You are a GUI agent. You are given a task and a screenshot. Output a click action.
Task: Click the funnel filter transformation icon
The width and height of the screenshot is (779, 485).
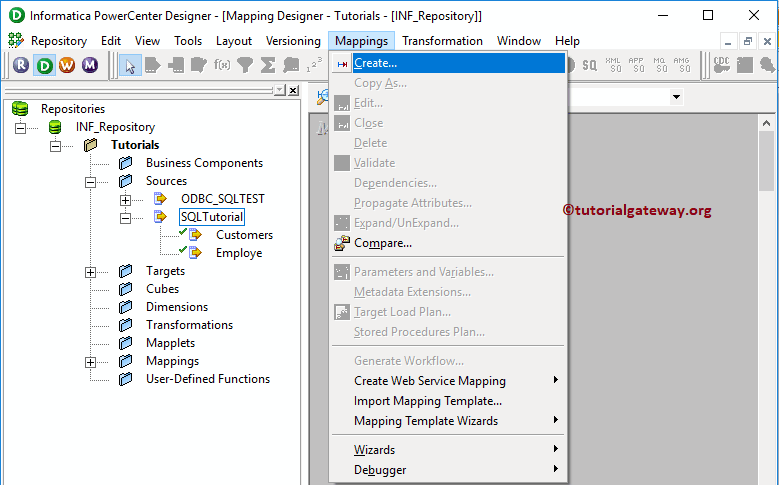point(245,65)
